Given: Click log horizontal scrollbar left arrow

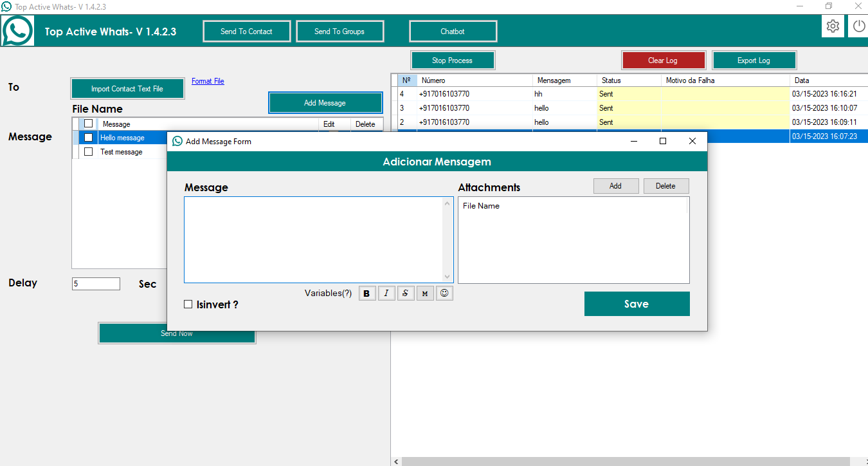Looking at the screenshot, I should tap(396, 461).
